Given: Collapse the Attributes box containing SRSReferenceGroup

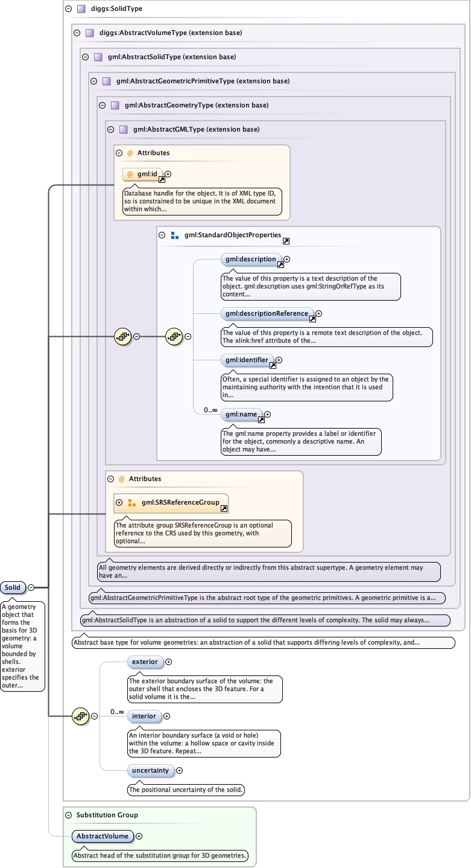Looking at the screenshot, I should (110, 479).
